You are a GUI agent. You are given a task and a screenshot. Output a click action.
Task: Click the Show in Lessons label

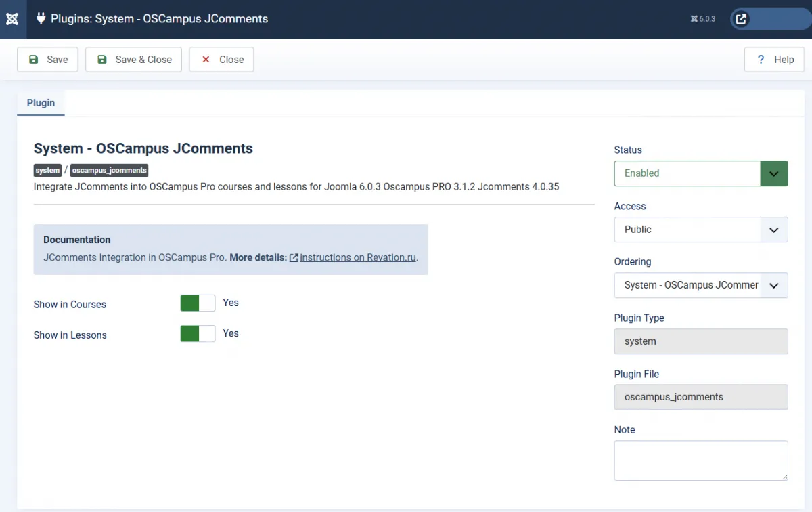[x=70, y=335]
